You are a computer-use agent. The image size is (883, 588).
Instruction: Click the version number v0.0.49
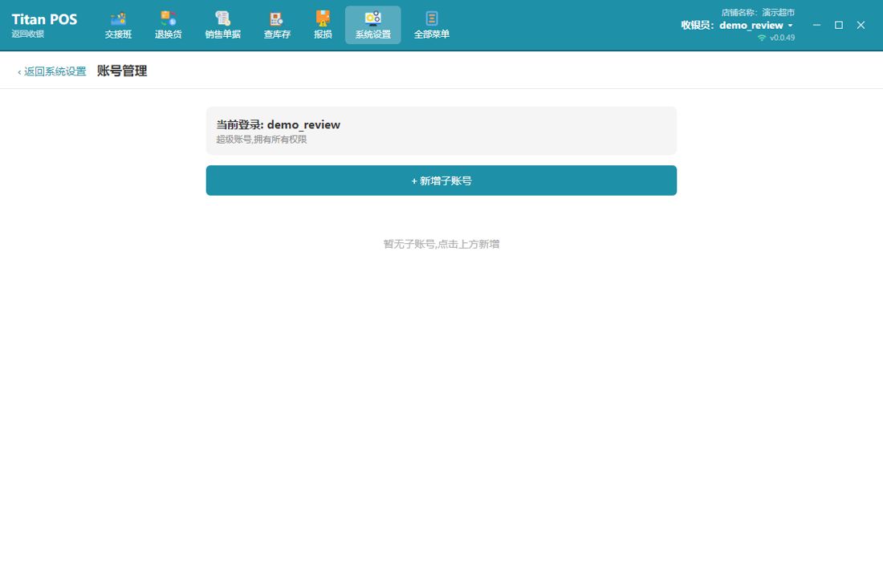coord(782,38)
